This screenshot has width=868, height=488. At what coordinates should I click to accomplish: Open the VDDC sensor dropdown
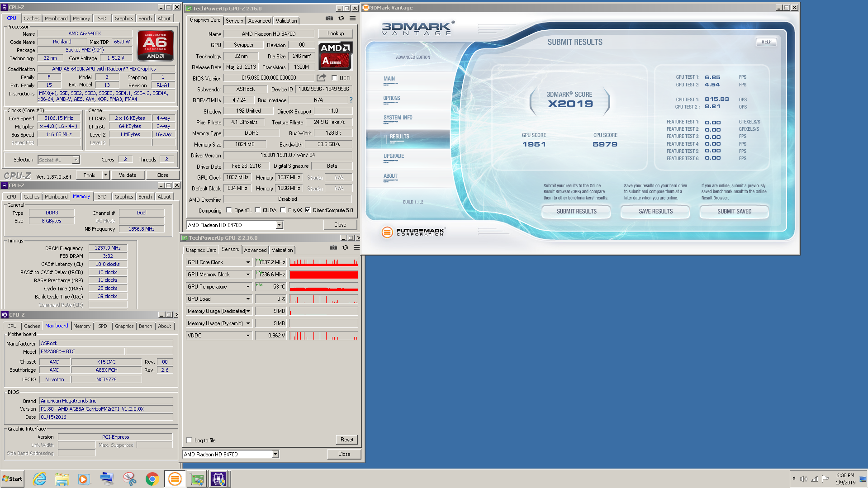click(x=248, y=336)
